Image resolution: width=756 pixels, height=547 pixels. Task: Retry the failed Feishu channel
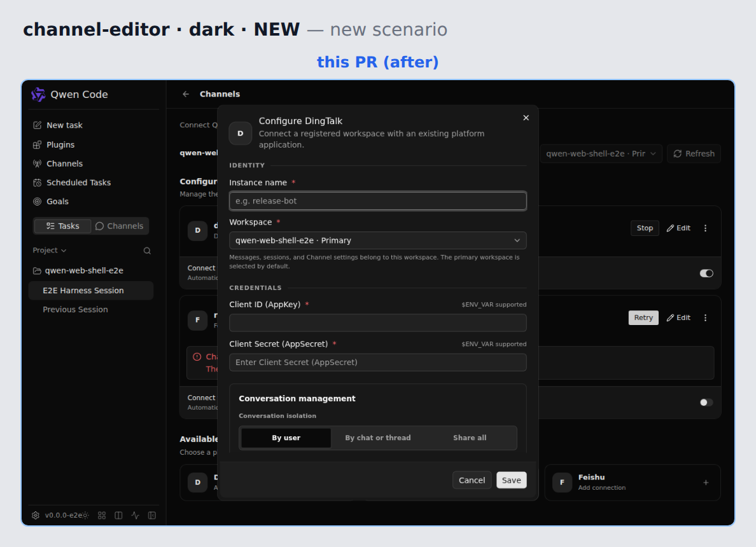(643, 317)
